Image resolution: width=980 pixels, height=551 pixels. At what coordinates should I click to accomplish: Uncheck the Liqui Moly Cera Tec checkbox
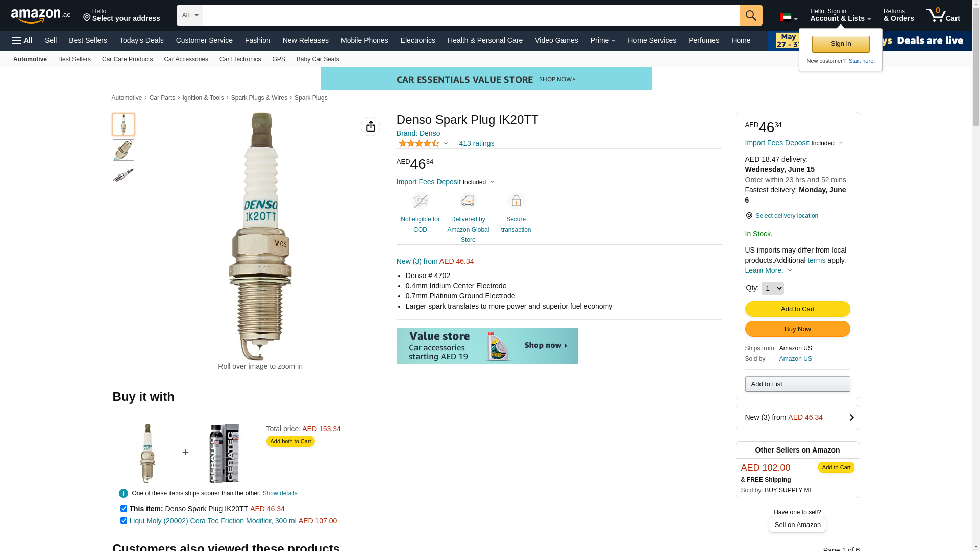(x=124, y=521)
